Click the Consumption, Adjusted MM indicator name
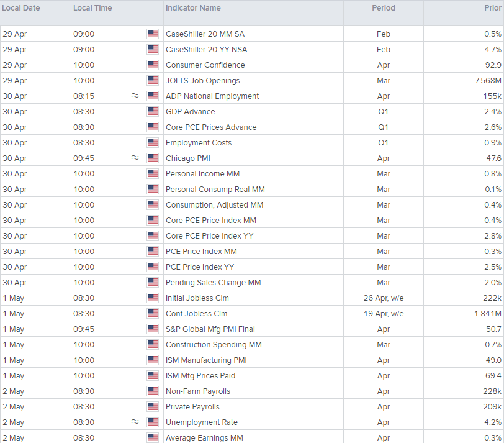Viewport: 504px width, 443px height. (x=214, y=205)
